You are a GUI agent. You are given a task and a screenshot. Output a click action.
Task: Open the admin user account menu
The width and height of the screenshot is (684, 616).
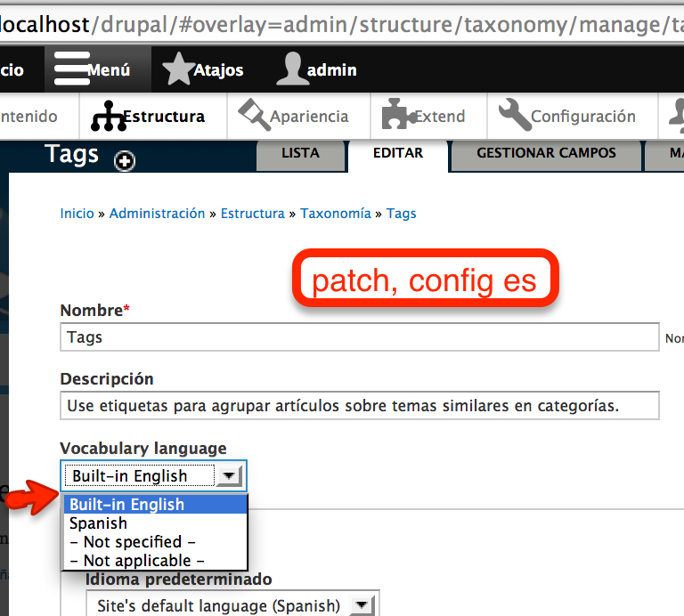[317, 69]
